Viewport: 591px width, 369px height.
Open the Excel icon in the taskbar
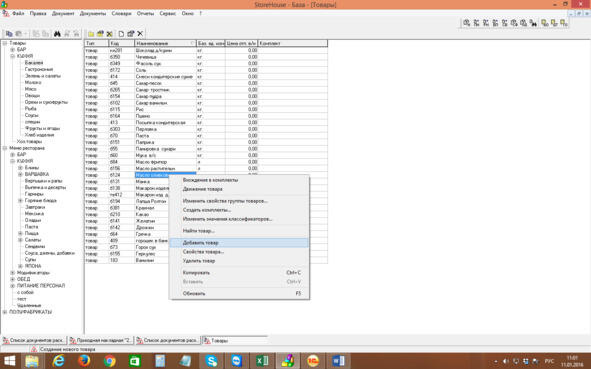262,361
